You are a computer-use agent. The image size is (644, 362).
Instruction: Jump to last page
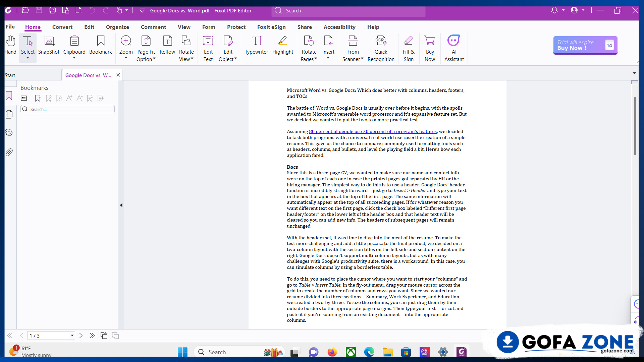[92, 336]
